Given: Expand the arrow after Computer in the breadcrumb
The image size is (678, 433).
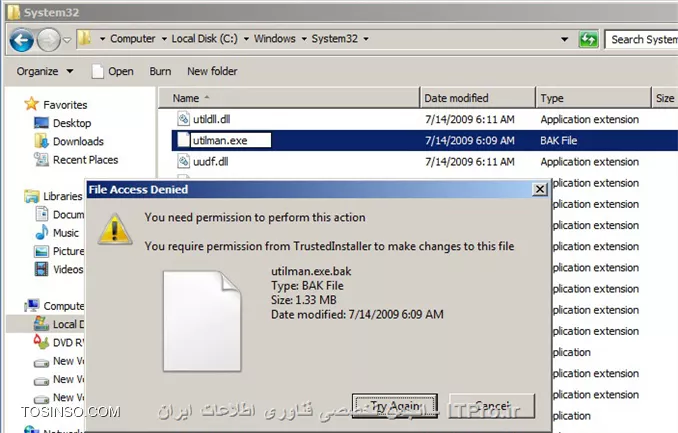Looking at the screenshot, I should click(164, 39).
